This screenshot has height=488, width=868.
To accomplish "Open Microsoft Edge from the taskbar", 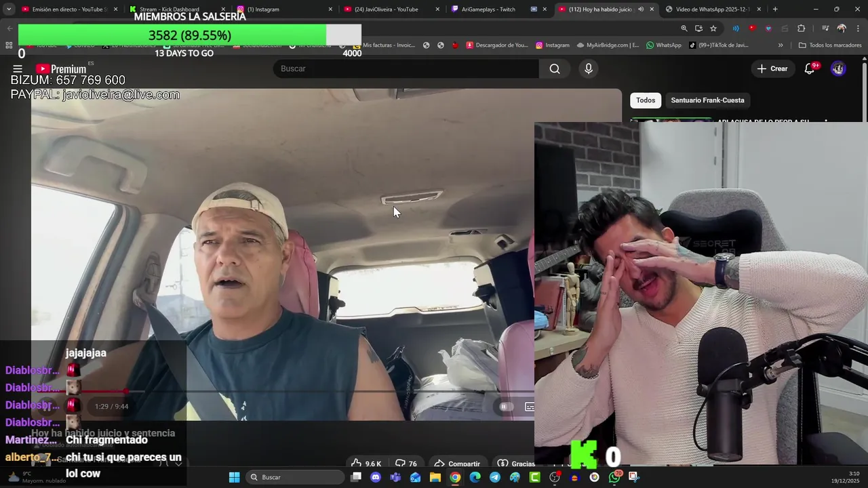I will (x=475, y=477).
